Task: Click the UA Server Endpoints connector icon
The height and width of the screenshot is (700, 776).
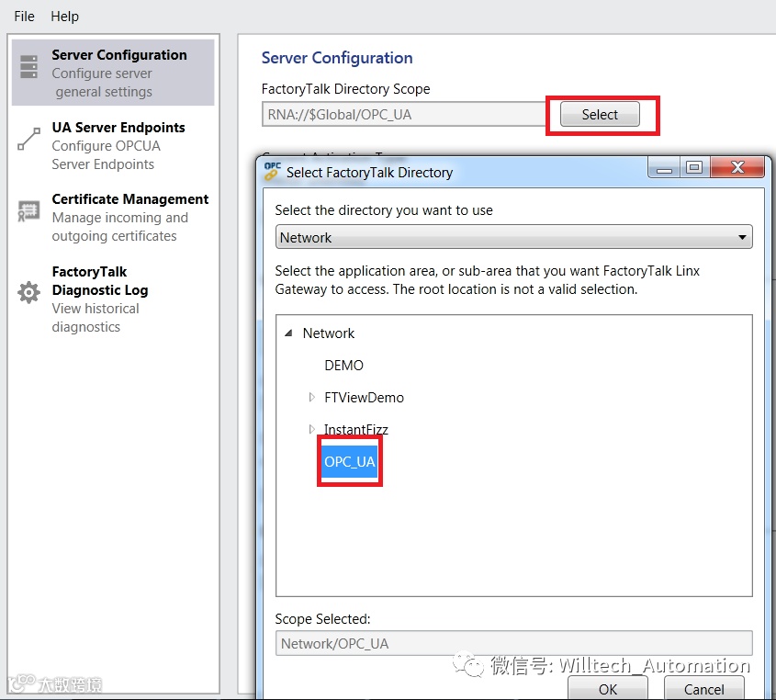Action: click(28, 139)
